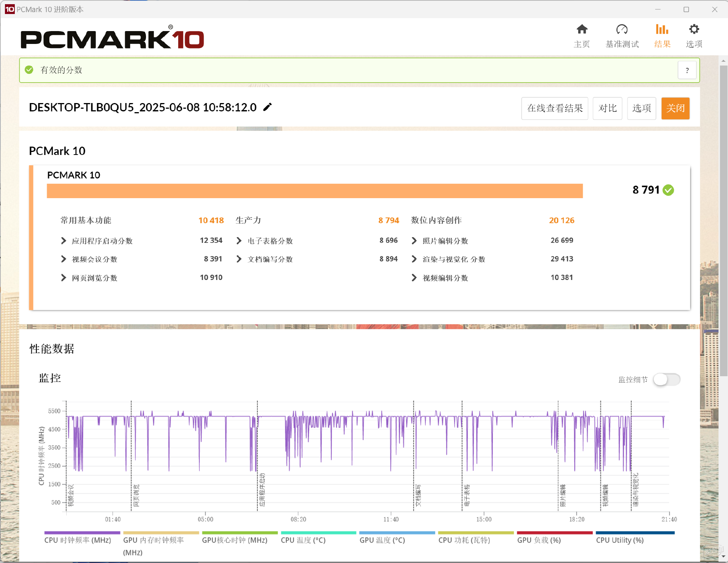The height and width of the screenshot is (563, 728).
Task: Click the 应用程序启动 marker in chart
Action: [x=262, y=489]
